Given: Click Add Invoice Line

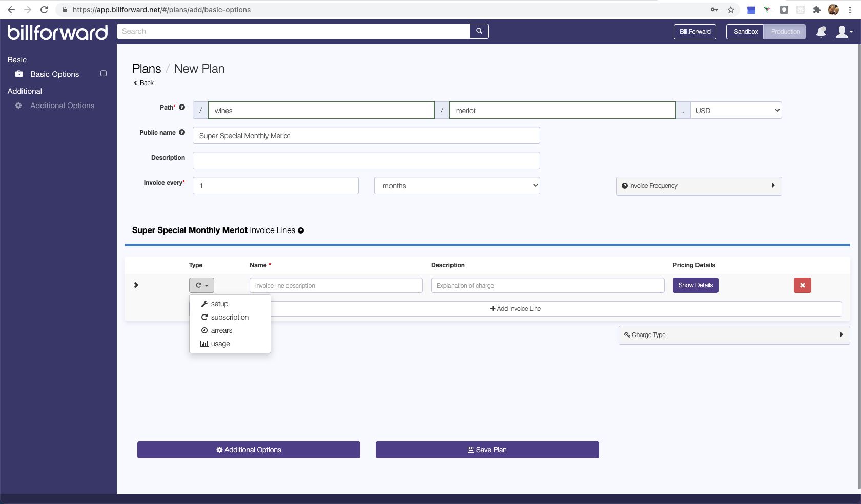Looking at the screenshot, I should pyautogui.click(x=515, y=309).
